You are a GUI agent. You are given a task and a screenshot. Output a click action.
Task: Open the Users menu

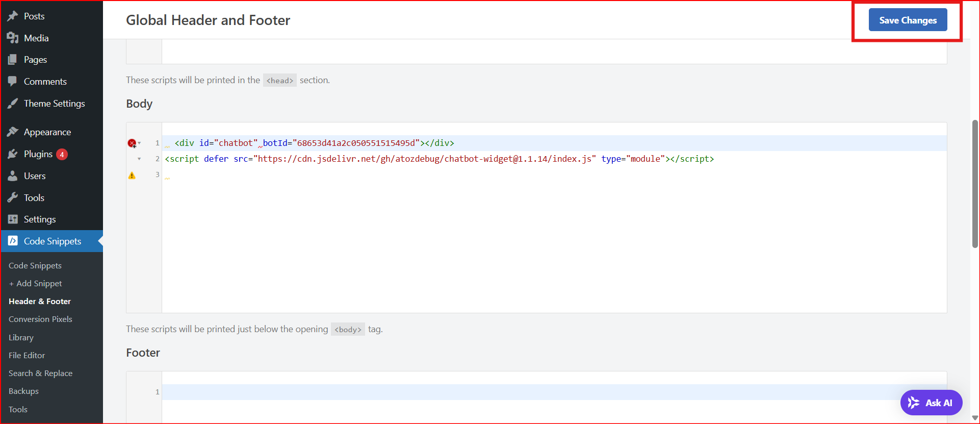51,176
